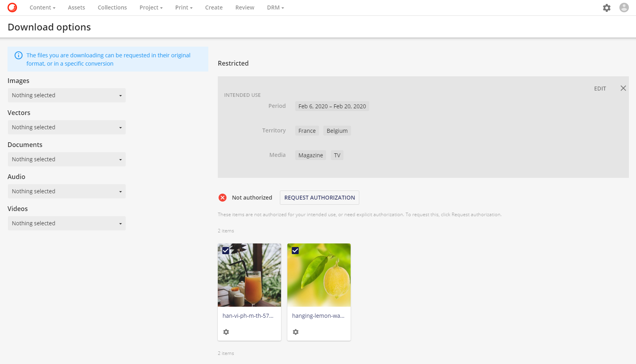Click the red Not authorized icon
The height and width of the screenshot is (364, 636).
(222, 197)
